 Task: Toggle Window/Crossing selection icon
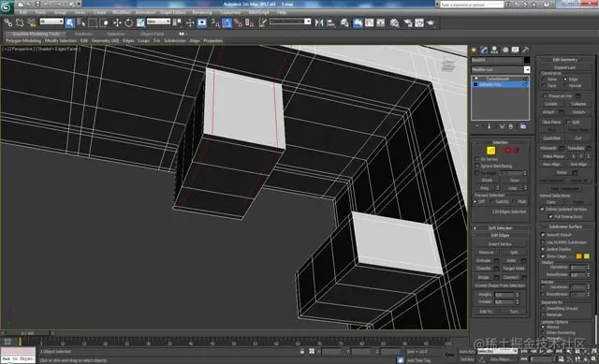pyautogui.click(x=104, y=22)
